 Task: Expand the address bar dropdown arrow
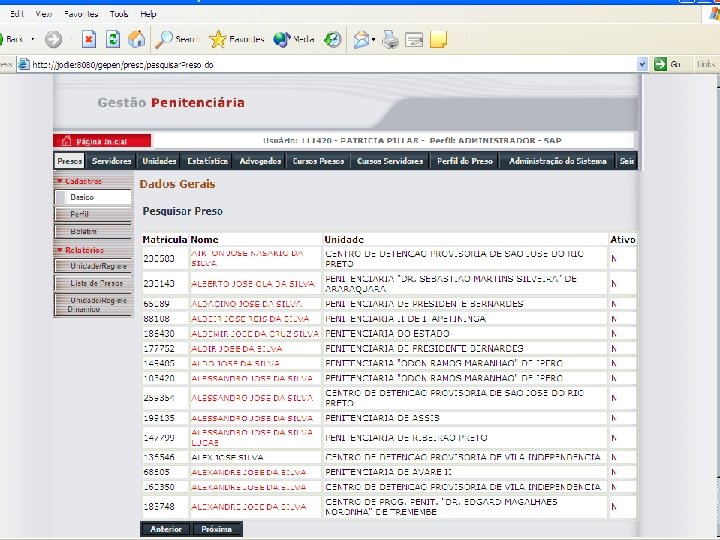[x=642, y=64]
